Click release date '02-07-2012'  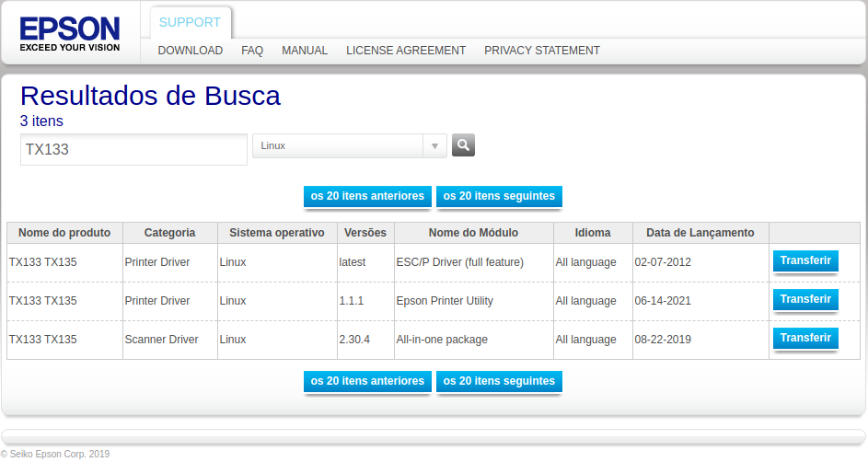tap(663, 262)
